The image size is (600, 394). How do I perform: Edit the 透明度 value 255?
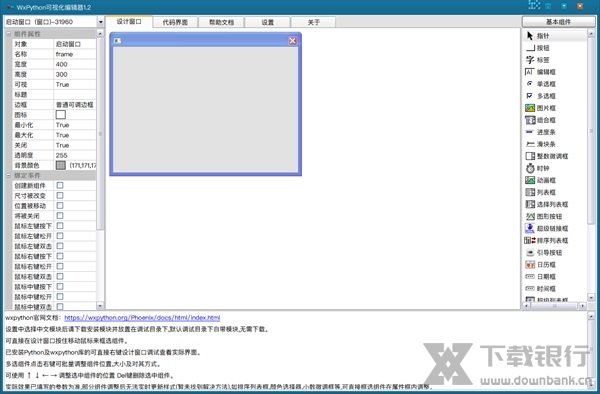point(75,155)
